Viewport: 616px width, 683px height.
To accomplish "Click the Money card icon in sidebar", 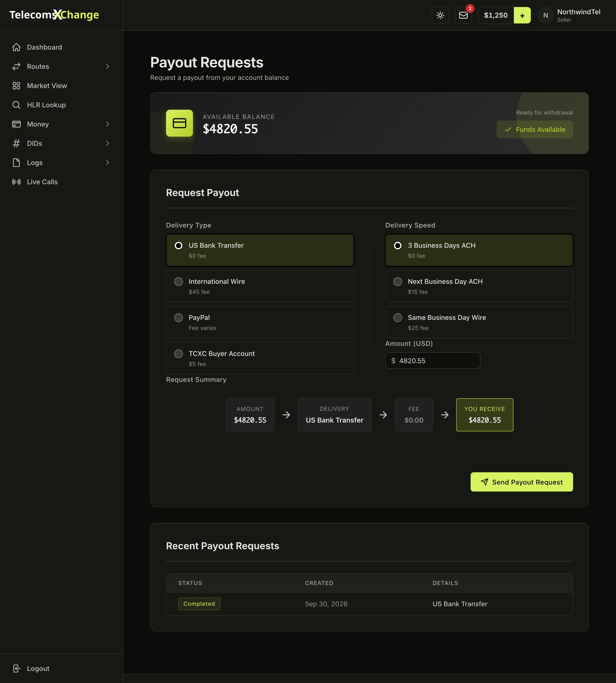I will (16, 124).
